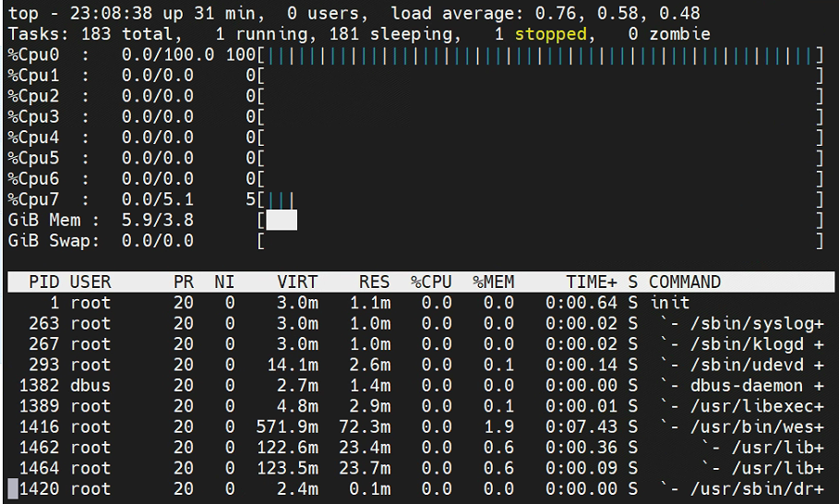
Task: Click the %Cpu0 label
Action: coord(34,55)
